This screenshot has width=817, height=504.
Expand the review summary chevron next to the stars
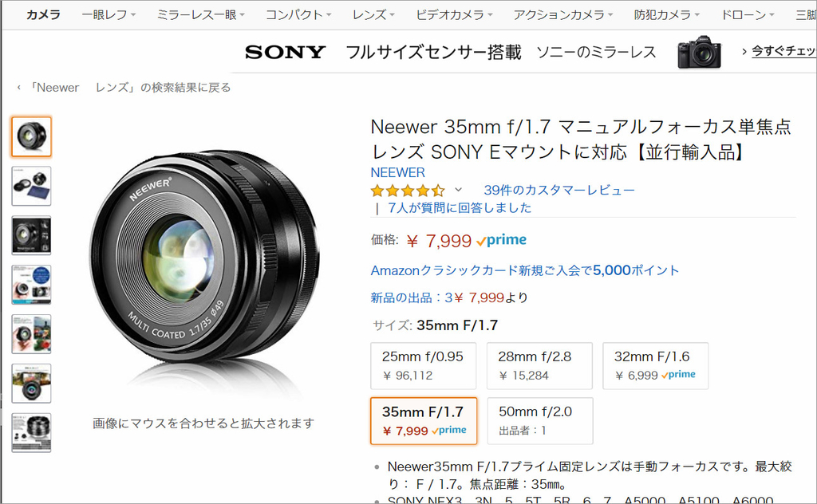[459, 191]
